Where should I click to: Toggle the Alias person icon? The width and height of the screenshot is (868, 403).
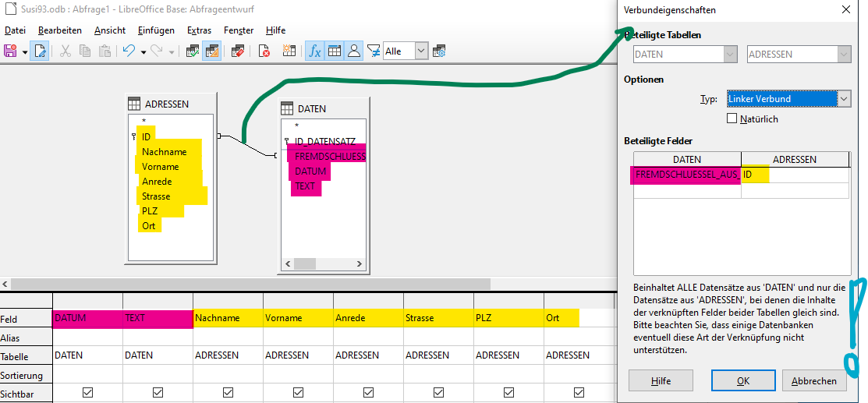coord(353,51)
